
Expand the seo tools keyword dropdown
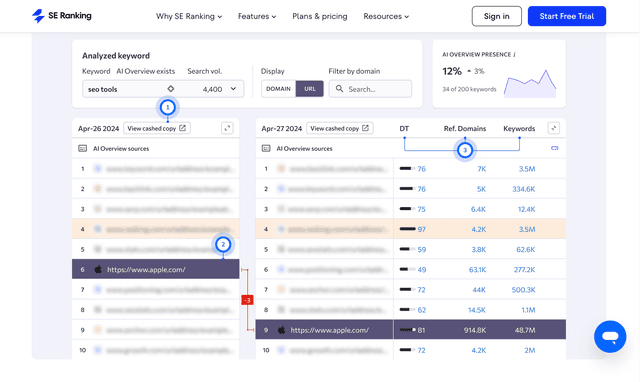pos(233,89)
